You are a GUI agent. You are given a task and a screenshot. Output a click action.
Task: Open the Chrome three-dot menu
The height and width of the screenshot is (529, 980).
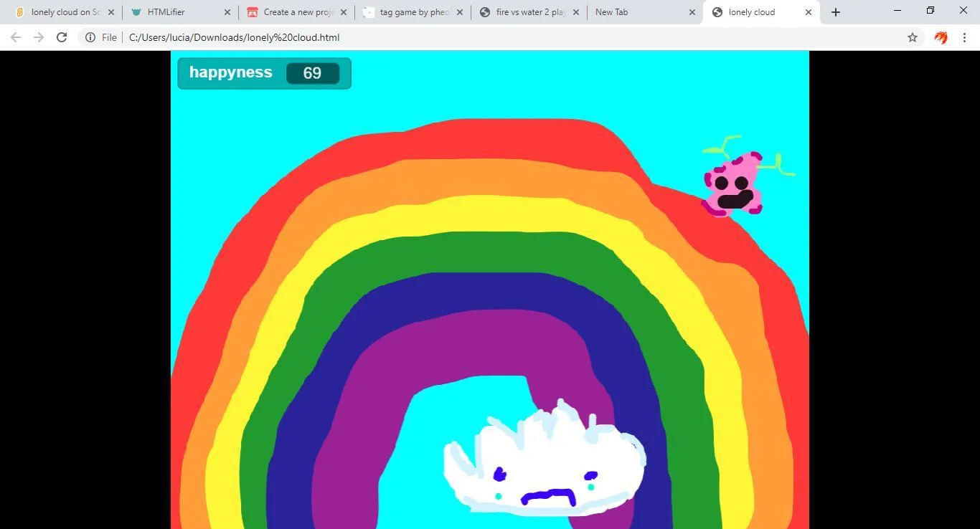[964, 37]
